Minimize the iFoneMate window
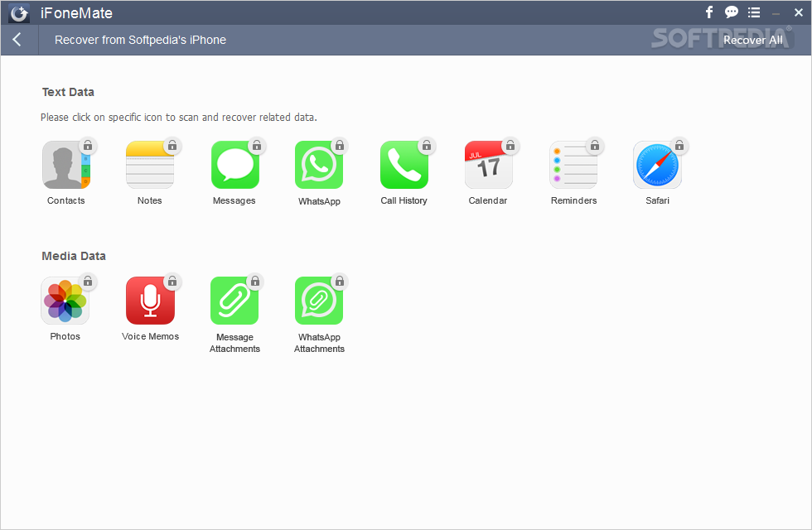Viewport: 812px width, 530px height. (x=776, y=13)
